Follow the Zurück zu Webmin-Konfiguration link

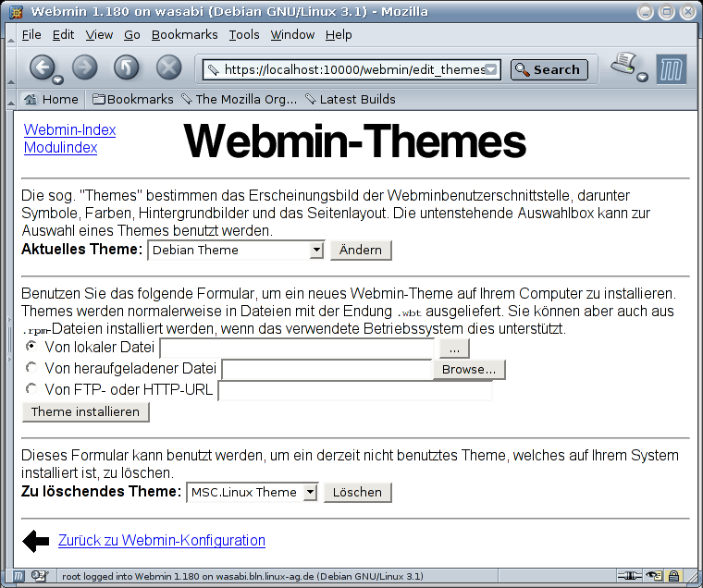pos(161,541)
